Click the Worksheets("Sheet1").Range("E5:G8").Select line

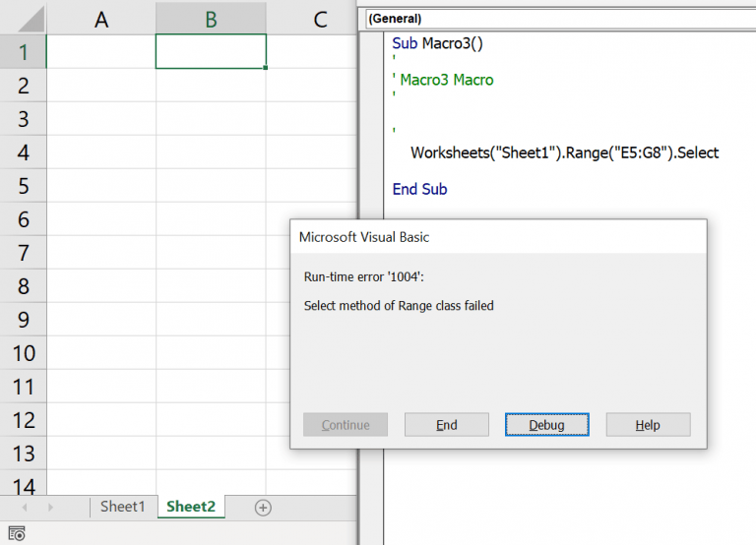pyautogui.click(x=565, y=152)
